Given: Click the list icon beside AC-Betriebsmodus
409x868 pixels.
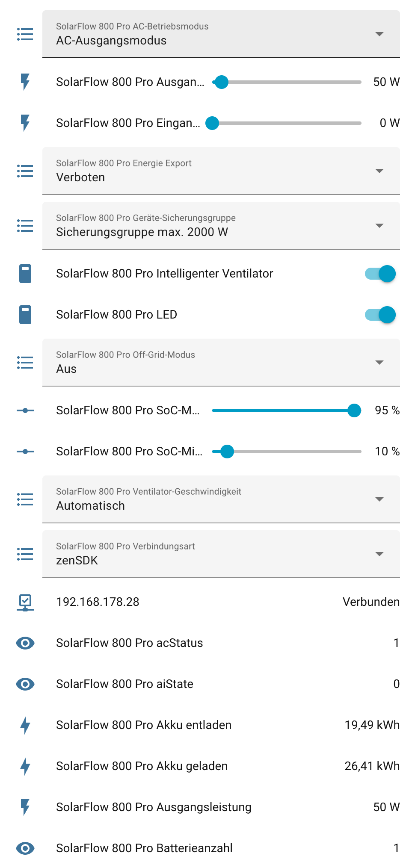Looking at the screenshot, I should pyautogui.click(x=25, y=34).
